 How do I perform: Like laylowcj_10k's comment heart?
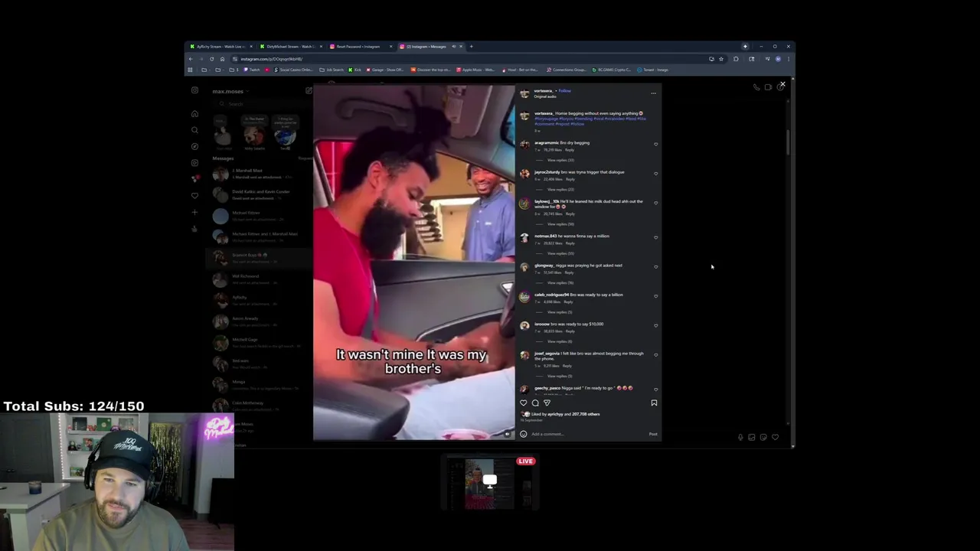tap(656, 203)
